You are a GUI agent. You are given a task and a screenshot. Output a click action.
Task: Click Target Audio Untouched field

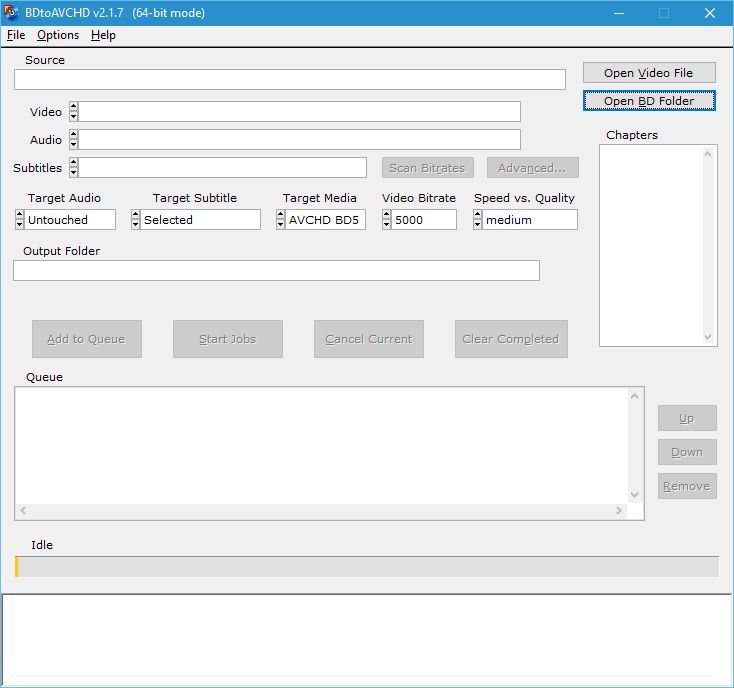(x=70, y=220)
